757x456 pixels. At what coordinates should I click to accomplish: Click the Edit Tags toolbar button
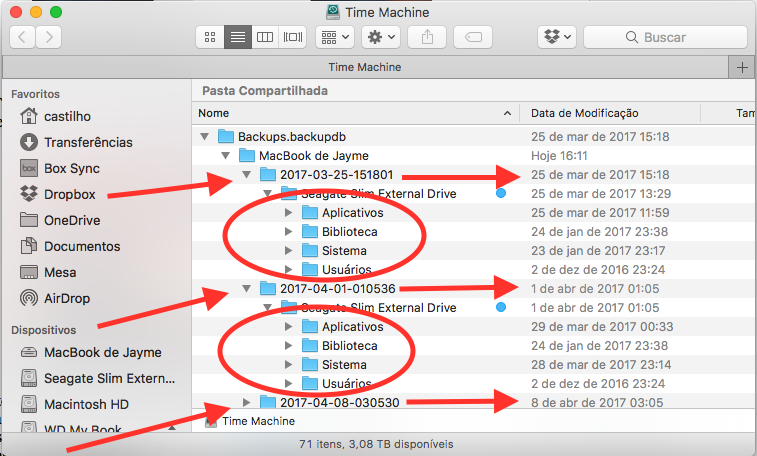[x=472, y=37]
